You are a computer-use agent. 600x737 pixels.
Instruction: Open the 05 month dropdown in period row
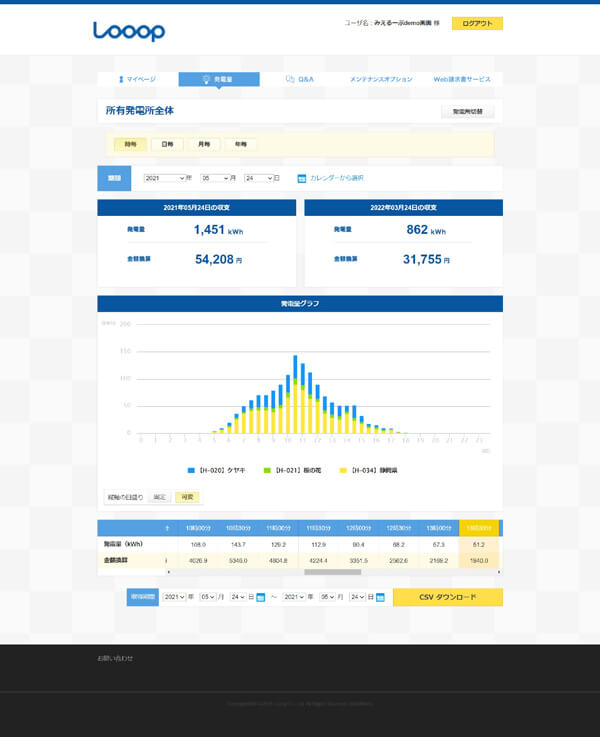[x=215, y=178]
